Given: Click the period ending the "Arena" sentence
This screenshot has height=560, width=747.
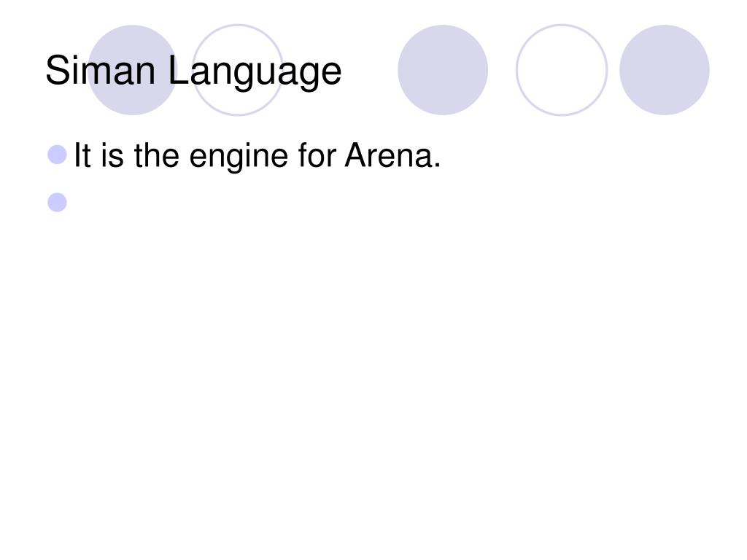Looking at the screenshot, I should click(437, 166).
